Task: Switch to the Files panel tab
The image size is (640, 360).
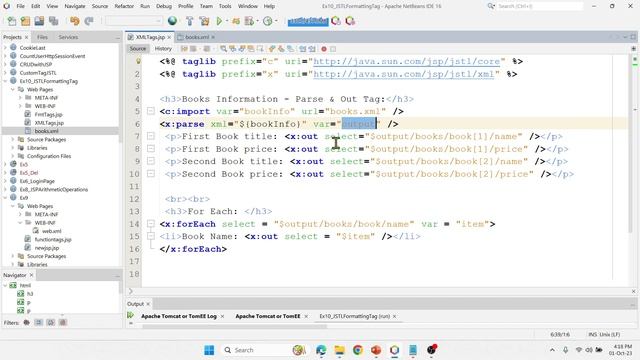Action: [x=42, y=37]
